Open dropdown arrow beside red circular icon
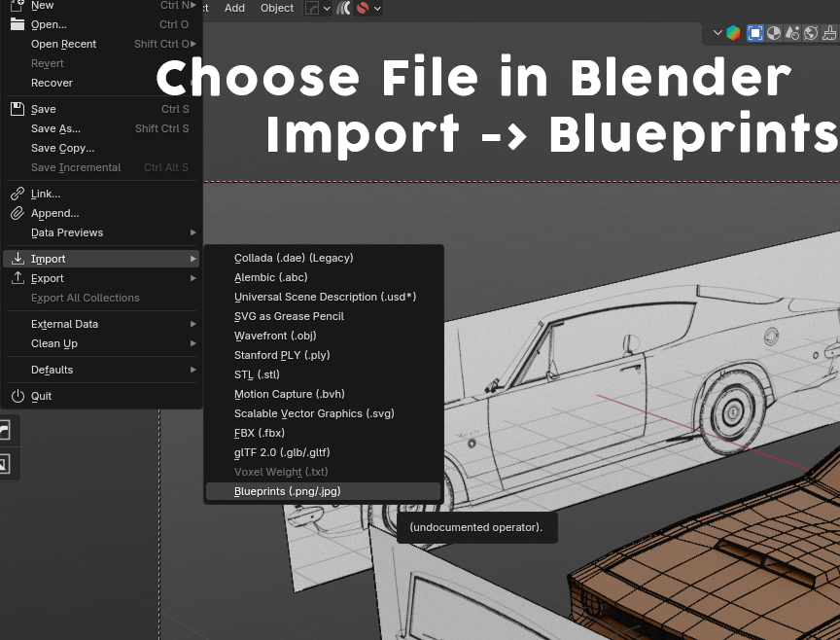The width and height of the screenshot is (840, 640). (377, 9)
